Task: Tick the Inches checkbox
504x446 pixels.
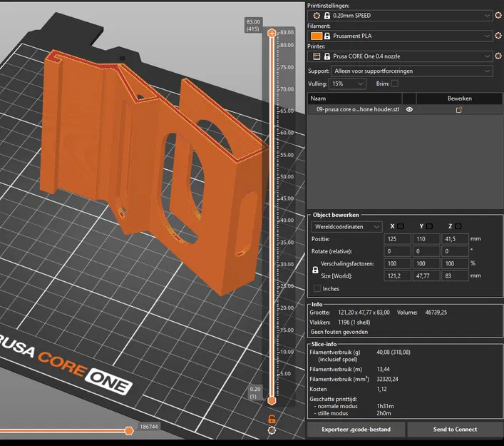Action: coord(317,288)
